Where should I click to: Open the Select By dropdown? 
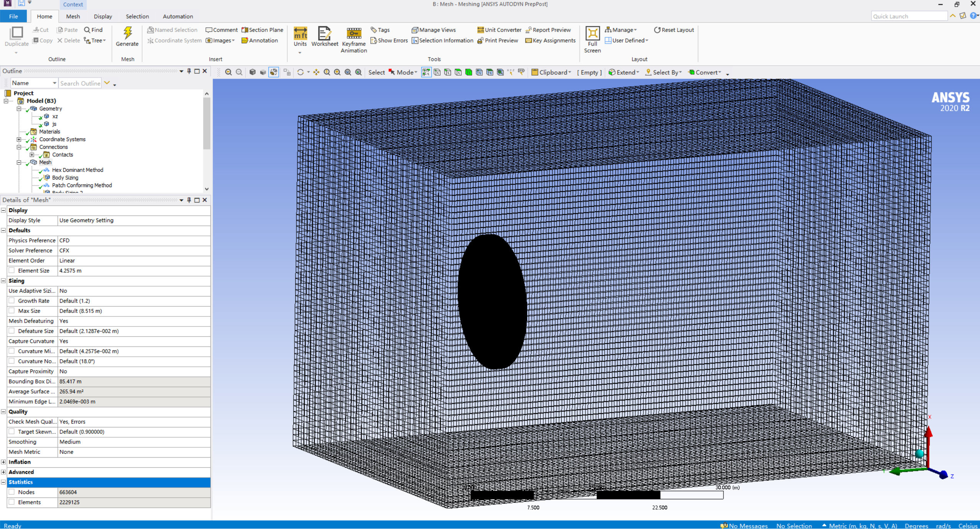664,72
